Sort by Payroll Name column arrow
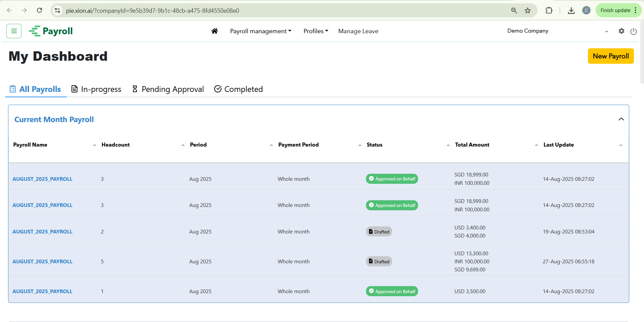 (x=95, y=145)
